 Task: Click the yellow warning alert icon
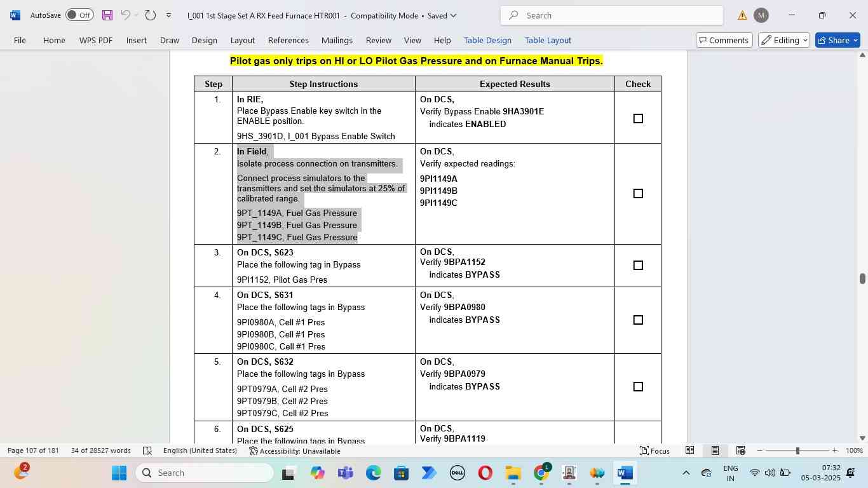pos(742,15)
